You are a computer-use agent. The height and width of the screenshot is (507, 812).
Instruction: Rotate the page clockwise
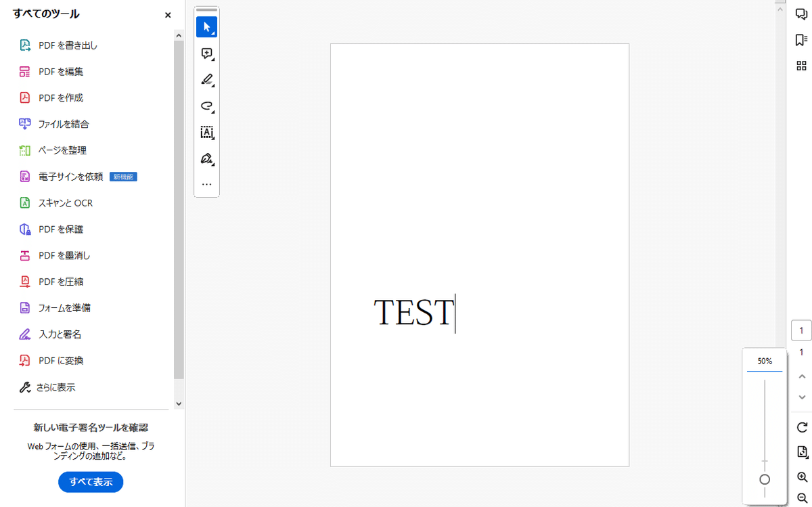801,428
